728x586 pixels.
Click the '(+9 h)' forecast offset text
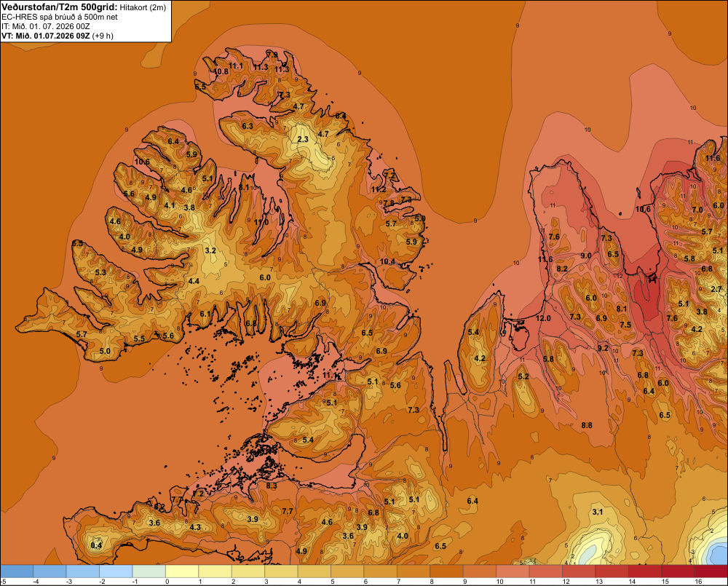103,36
